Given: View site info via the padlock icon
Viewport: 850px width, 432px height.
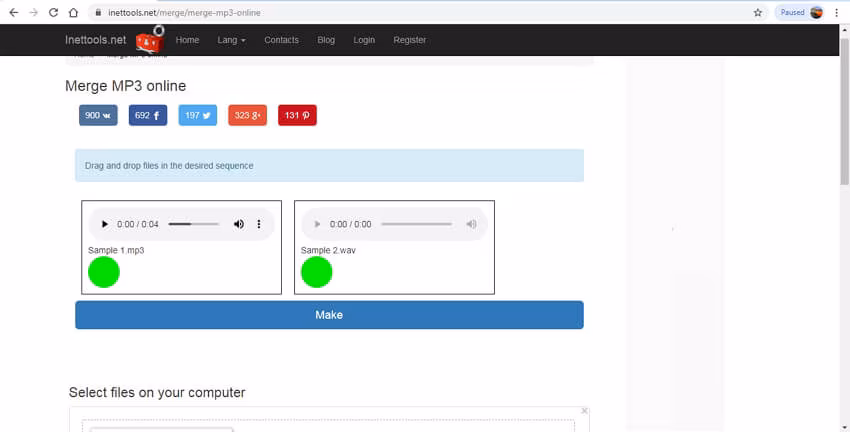Looking at the screenshot, I should coord(98,12).
